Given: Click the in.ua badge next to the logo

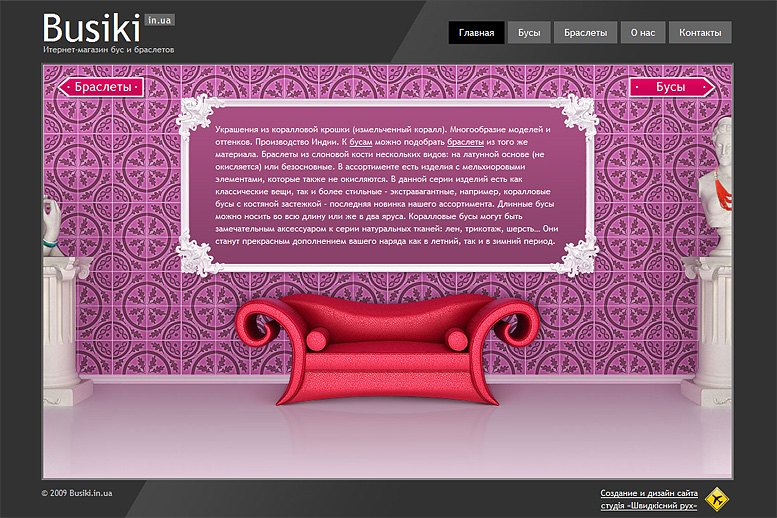Looking at the screenshot, I should pos(160,20).
